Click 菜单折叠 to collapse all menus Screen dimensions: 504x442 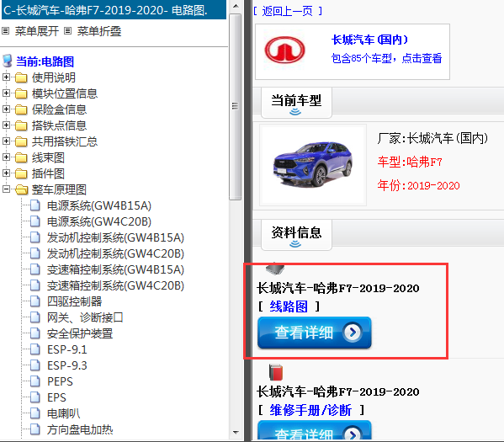coord(99,31)
